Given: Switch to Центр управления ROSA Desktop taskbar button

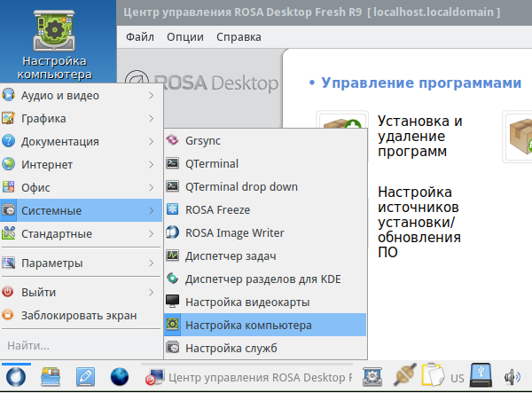Looking at the screenshot, I should [x=248, y=377].
